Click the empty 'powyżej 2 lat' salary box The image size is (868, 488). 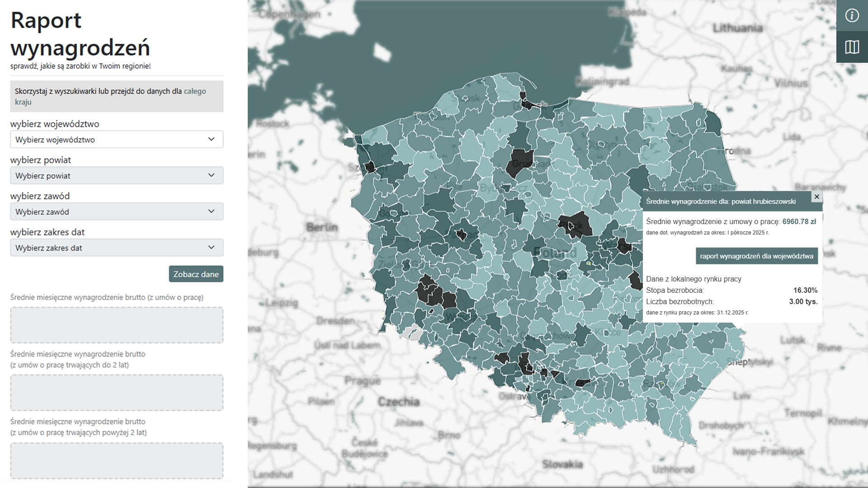tap(117, 460)
